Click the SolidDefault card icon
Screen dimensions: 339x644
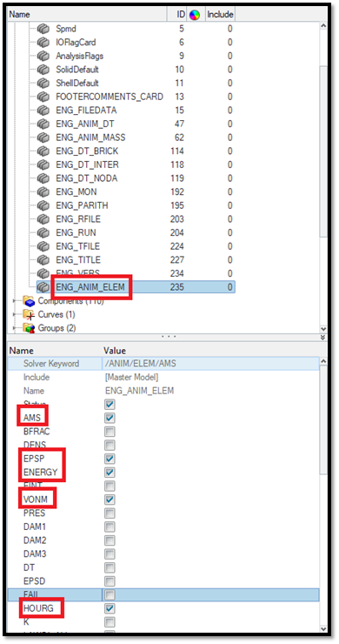point(43,70)
